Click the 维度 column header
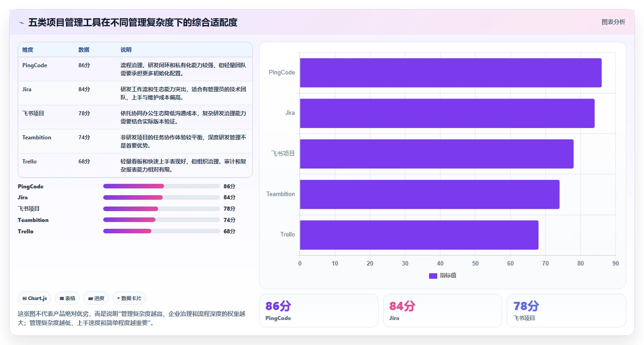Screen dimensions: 644x345 coord(28,50)
